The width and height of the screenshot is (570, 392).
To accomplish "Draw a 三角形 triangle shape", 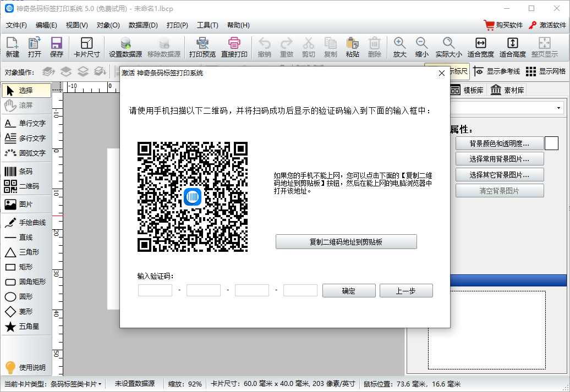I will pos(26,252).
